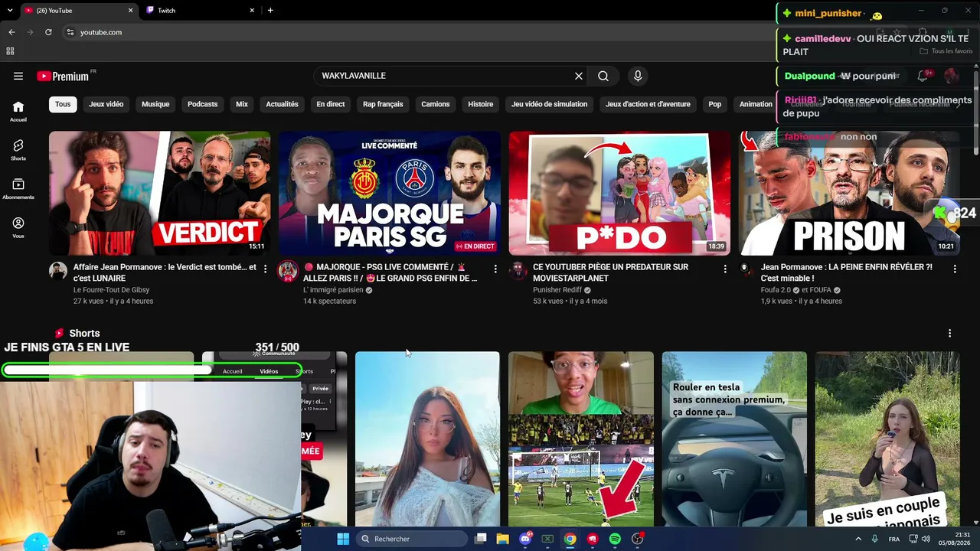Open Abonnements in the left sidebar
Image resolution: width=980 pixels, height=551 pixels.
pos(18,189)
